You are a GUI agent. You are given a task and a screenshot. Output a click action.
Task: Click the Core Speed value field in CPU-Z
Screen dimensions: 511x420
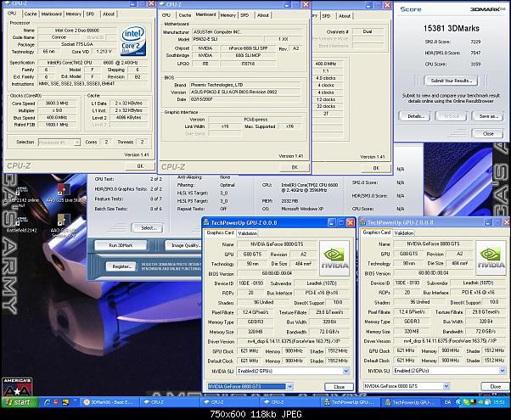tap(57, 104)
